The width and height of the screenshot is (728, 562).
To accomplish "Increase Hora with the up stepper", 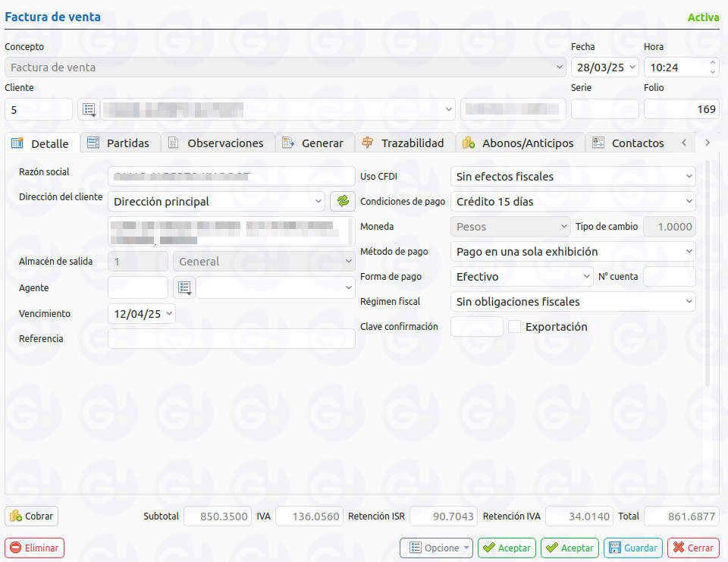I will coord(713,62).
